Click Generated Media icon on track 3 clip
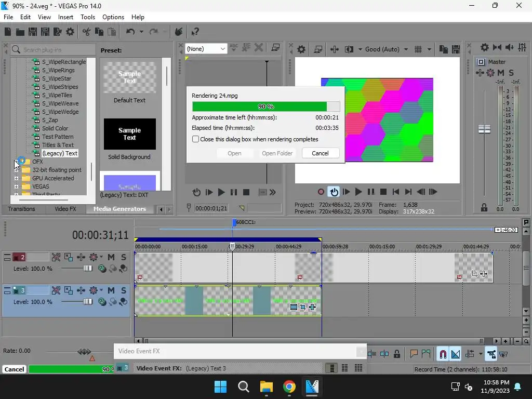 coord(294,307)
